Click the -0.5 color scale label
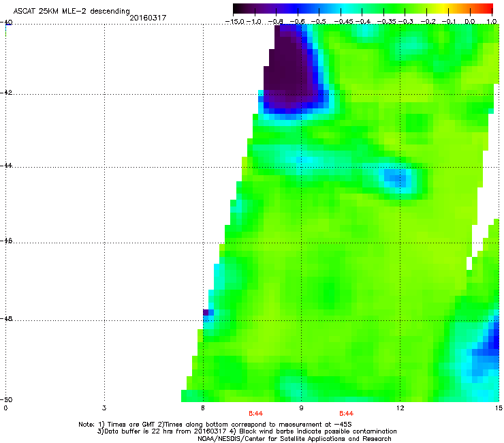Image resolution: width=504 pixels, height=443 pixels. pyautogui.click(x=319, y=22)
